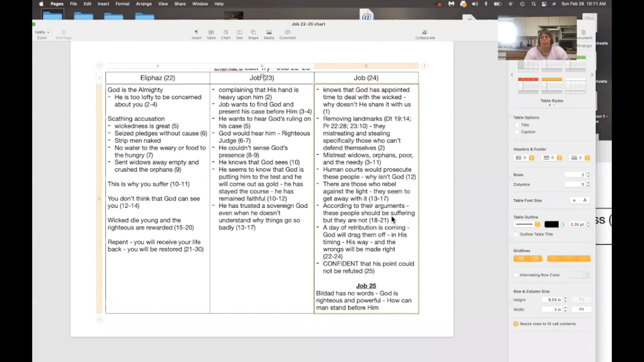Enable Alternating Row Color checkbox
644x362 pixels.
click(x=516, y=275)
